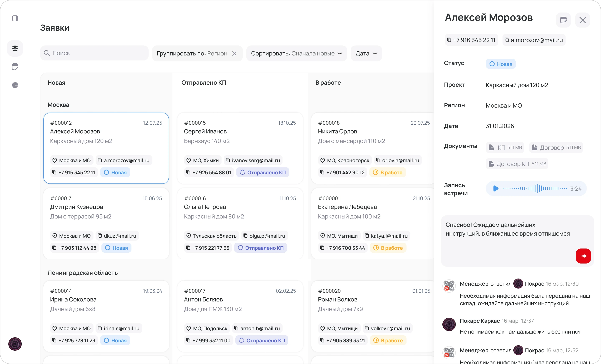
Task: Open the Договор КП 5.11 MB document
Action: [517, 164]
